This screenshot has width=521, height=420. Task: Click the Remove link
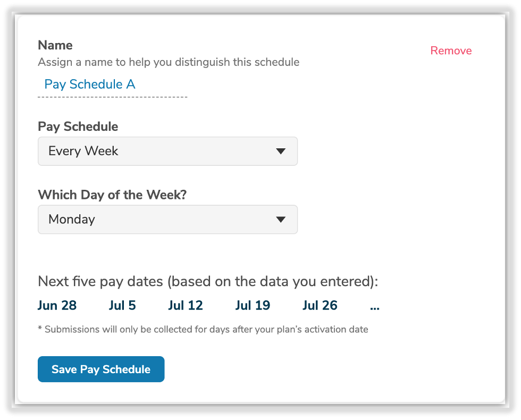tap(451, 51)
